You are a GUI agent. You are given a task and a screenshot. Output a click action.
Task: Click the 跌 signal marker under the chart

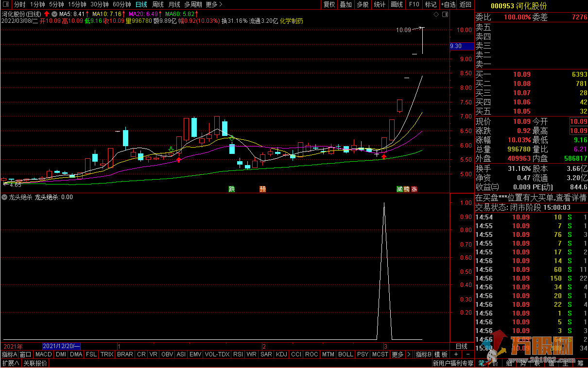point(232,189)
